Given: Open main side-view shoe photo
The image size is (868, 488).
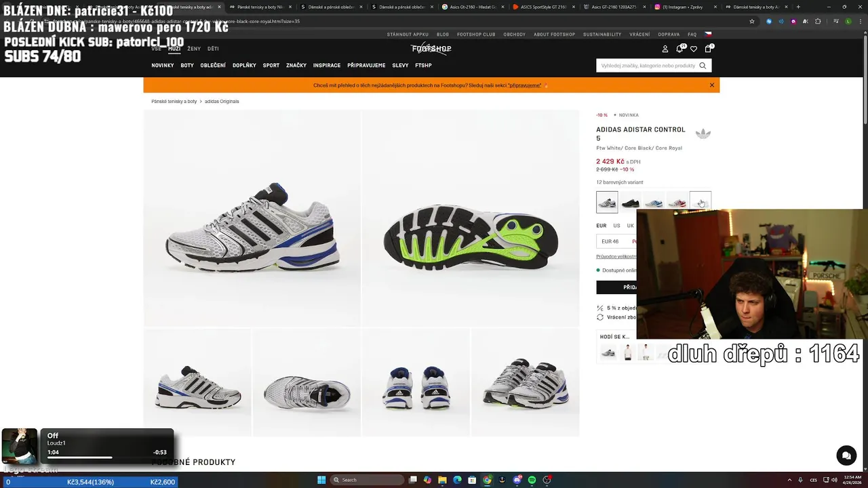Looking at the screenshot, I should 252,218.
